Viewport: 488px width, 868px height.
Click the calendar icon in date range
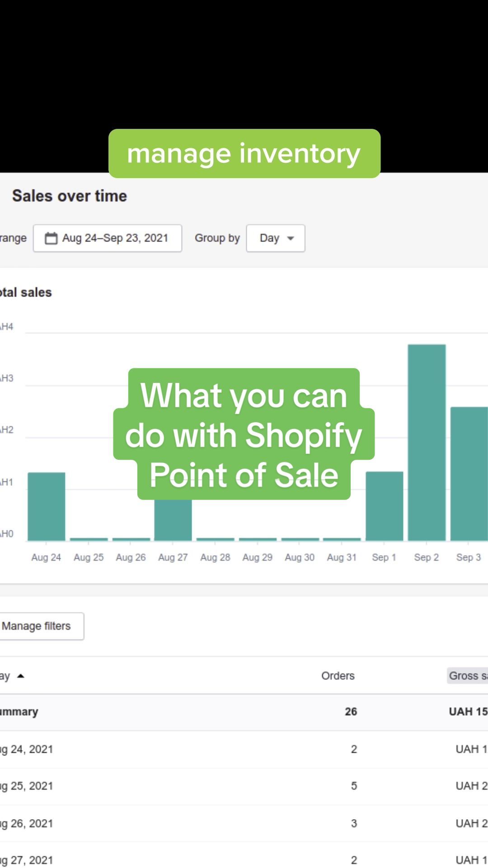(51, 238)
